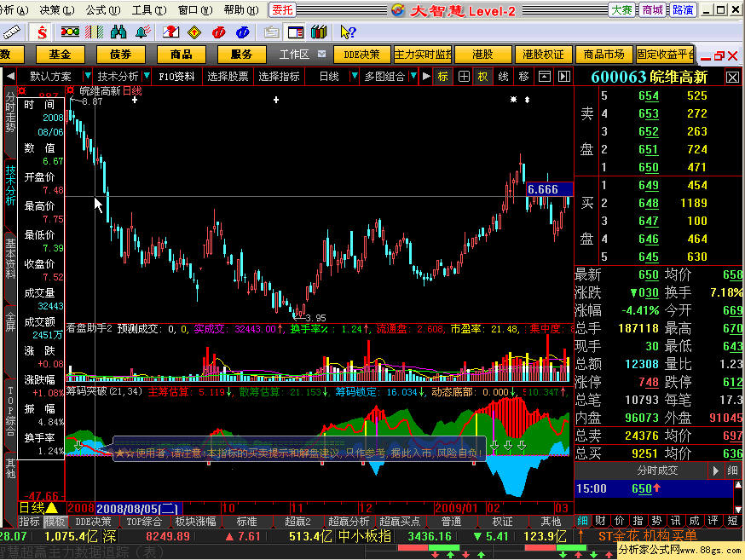
Task: Switch to the TOP综合 bottom tab
Action: point(144,521)
